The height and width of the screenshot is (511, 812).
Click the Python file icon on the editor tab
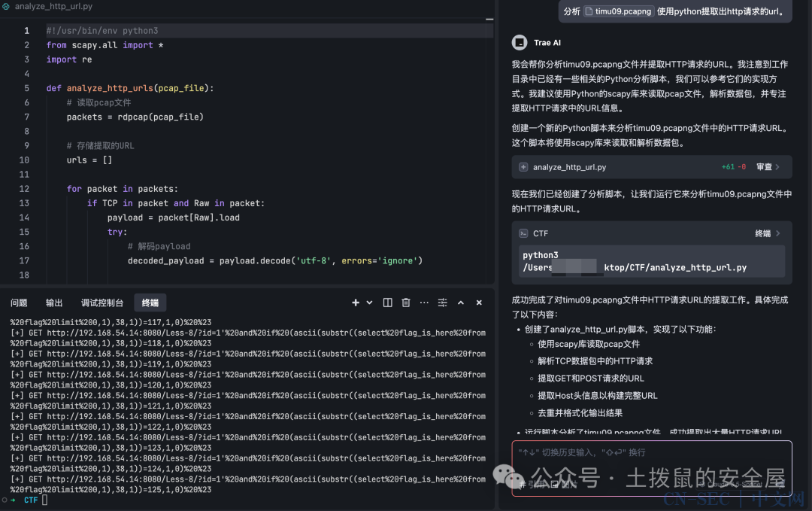(x=6, y=6)
